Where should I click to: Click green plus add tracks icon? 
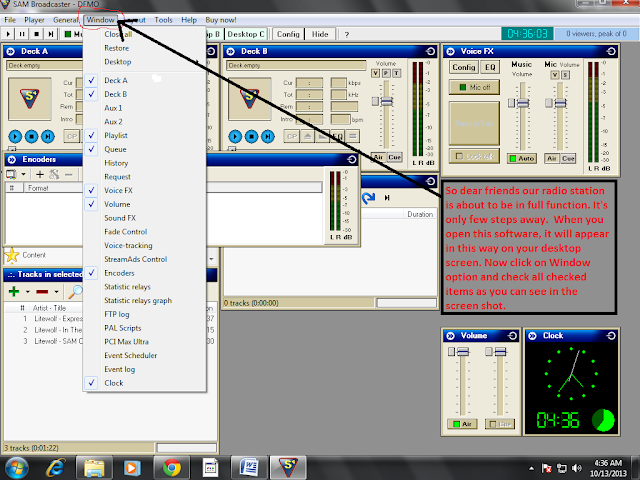point(14,291)
